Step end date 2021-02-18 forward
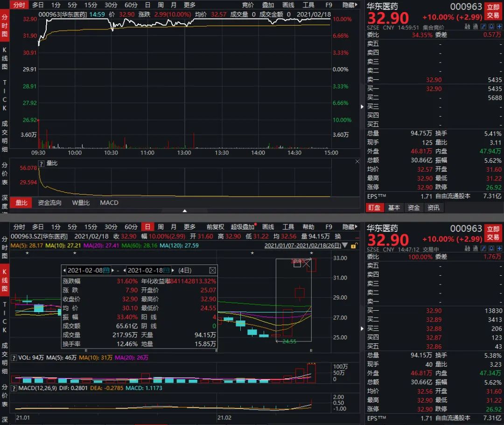Viewport: 504px width, 425px height. 173,271
